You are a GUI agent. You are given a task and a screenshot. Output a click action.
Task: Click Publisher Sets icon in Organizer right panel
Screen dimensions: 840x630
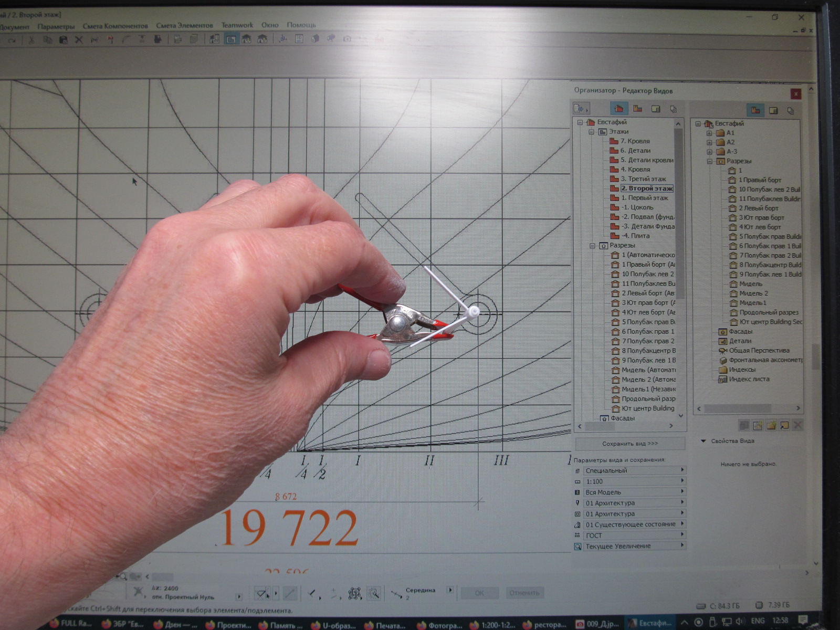[x=791, y=110]
